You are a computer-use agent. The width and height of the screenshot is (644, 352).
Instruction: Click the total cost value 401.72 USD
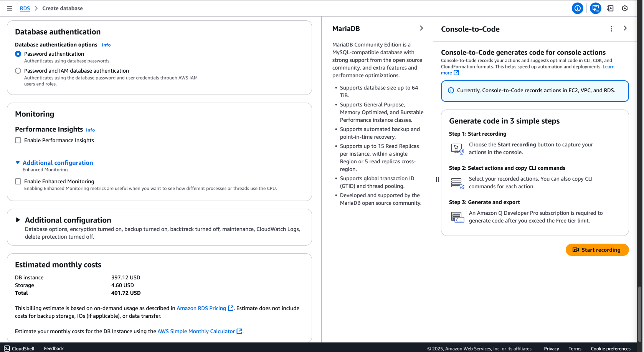coord(126,293)
